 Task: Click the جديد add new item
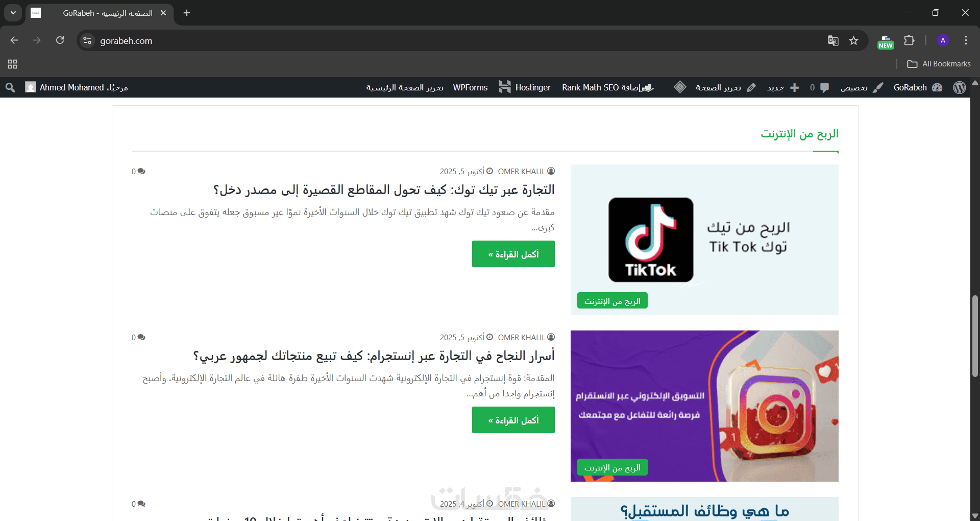point(783,87)
